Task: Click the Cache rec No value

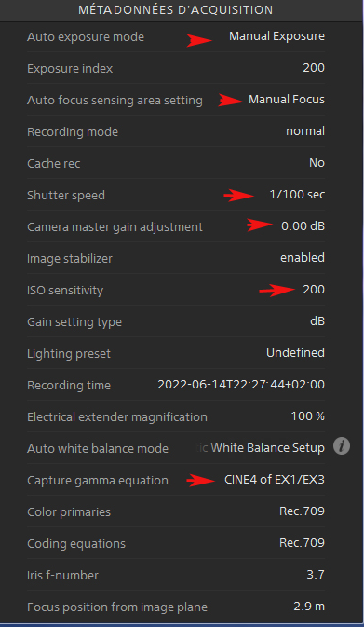Action: [x=317, y=163]
